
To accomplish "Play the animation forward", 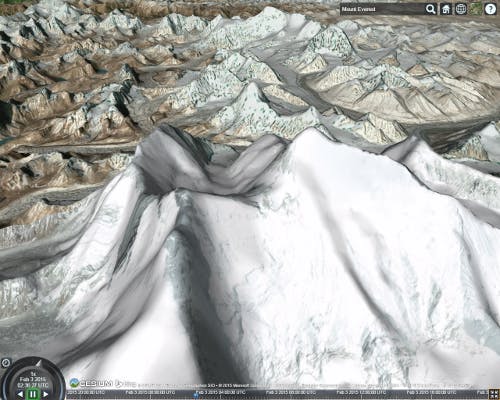I will pos(46,394).
